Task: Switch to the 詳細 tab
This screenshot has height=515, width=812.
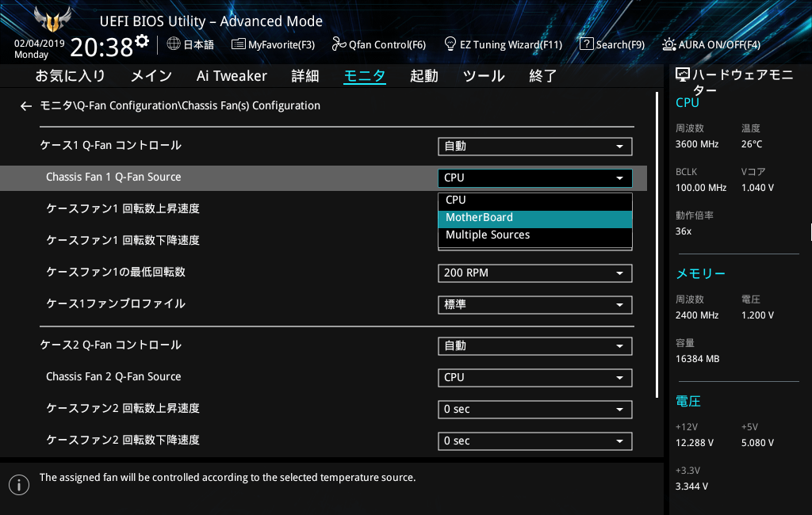Action: (x=305, y=76)
